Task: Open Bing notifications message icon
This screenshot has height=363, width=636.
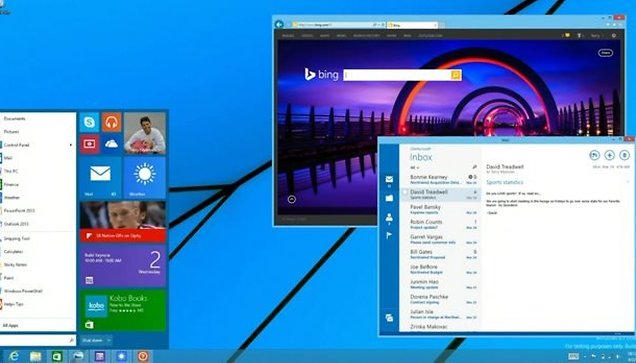Action: point(566,36)
